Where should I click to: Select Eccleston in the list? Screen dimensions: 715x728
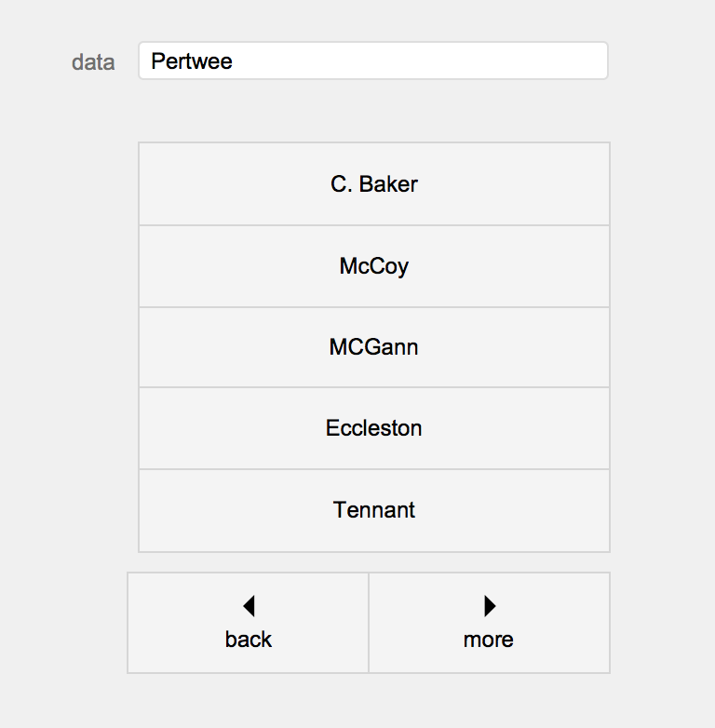373,428
